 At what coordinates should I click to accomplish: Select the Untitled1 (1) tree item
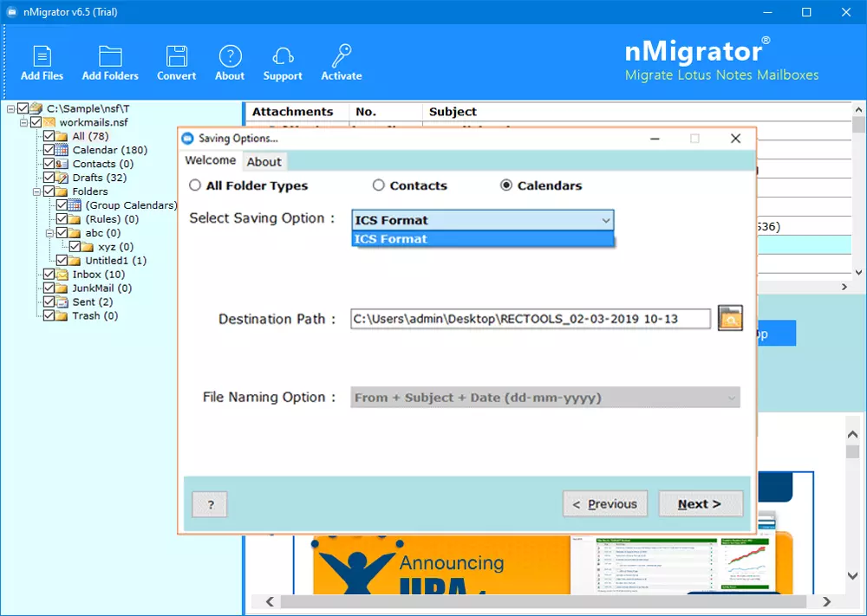pyautogui.click(x=115, y=261)
